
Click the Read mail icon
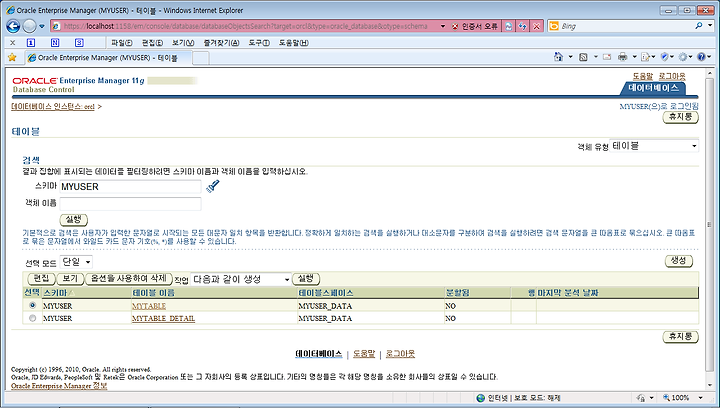click(x=607, y=57)
